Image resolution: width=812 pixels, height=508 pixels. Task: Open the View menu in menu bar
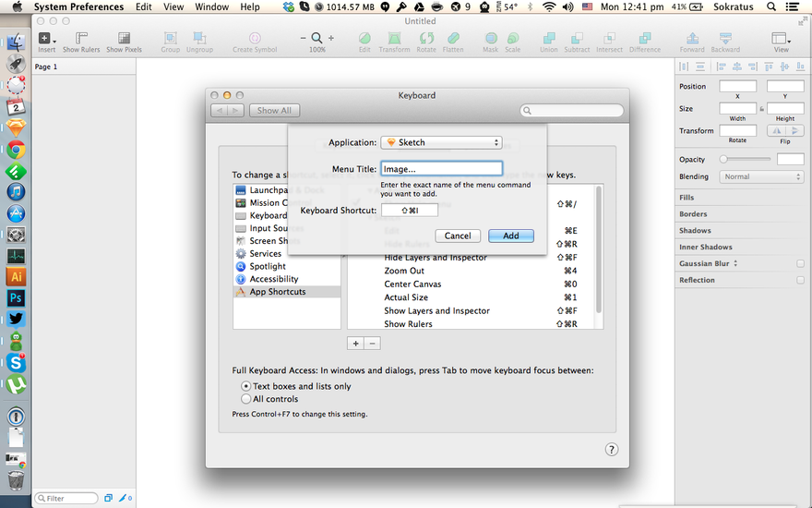point(173,6)
